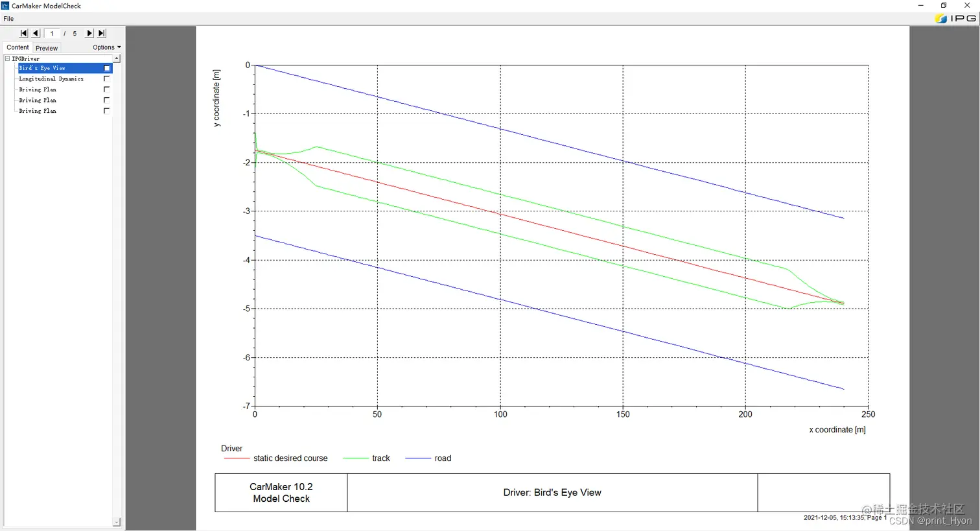The image size is (980, 531).
Task: Tick the second Driving Plan checkbox
Action: coord(107,100)
